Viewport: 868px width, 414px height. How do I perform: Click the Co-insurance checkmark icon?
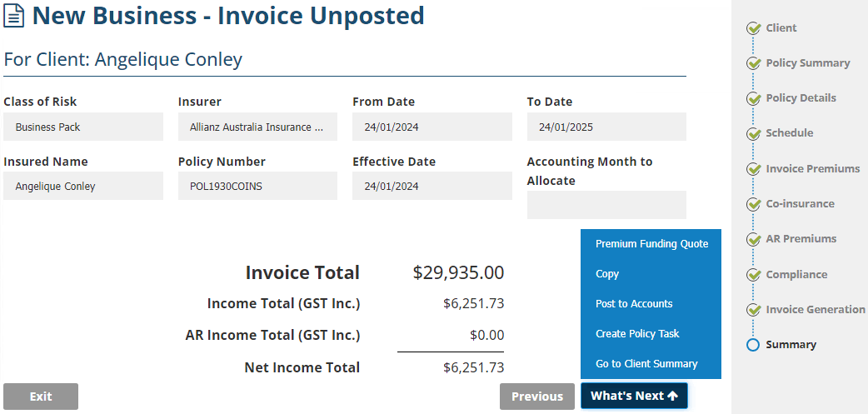click(754, 204)
